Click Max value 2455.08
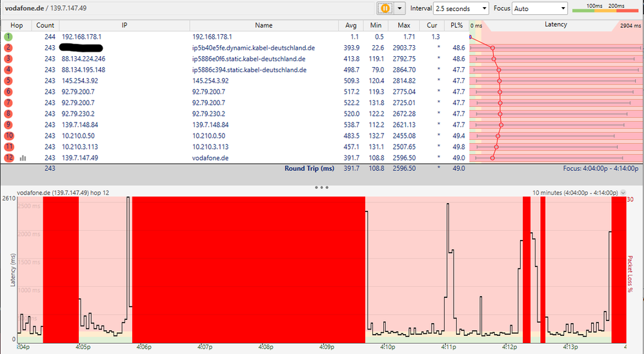Screen dimensions: 644x354 [404, 136]
